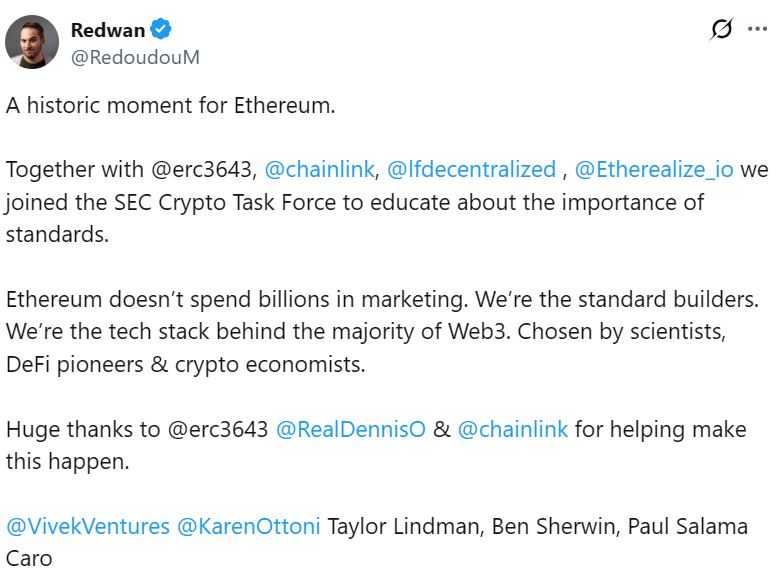Image resolution: width=780 pixels, height=577 pixels.
Task: Open the @RedoudouM handle link
Action: (135, 57)
